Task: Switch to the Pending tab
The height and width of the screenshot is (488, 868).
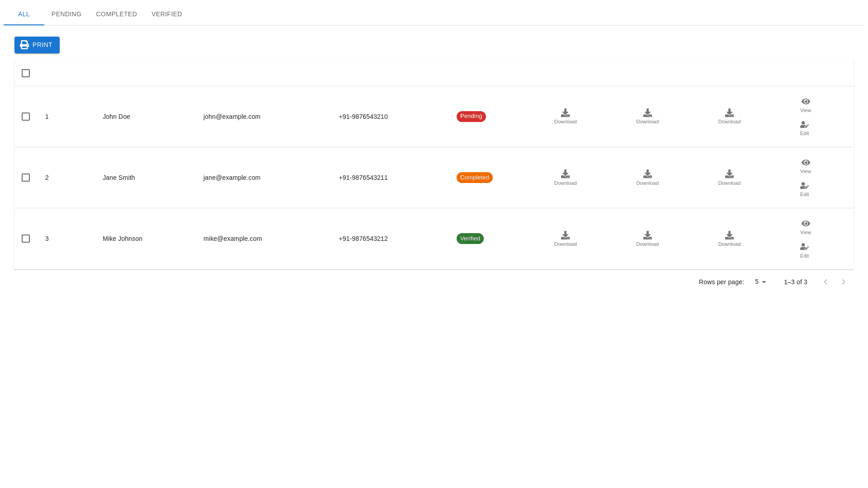Action: point(66,14)
